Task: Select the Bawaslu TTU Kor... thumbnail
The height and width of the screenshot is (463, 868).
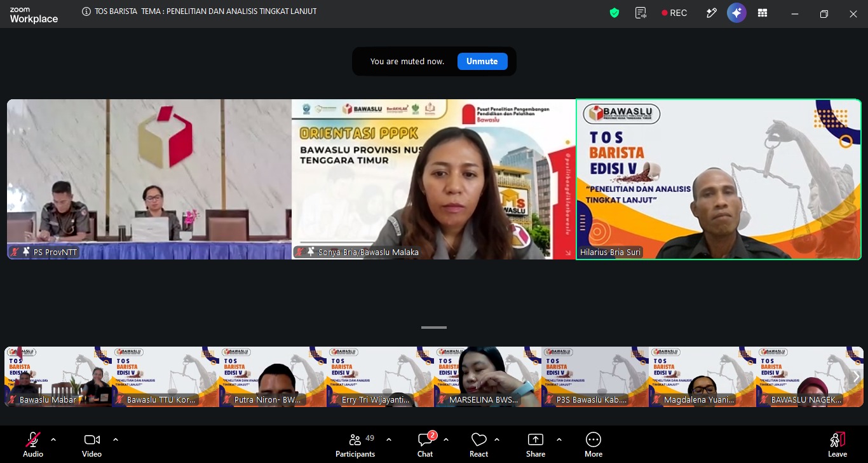Action: (166, 377)
